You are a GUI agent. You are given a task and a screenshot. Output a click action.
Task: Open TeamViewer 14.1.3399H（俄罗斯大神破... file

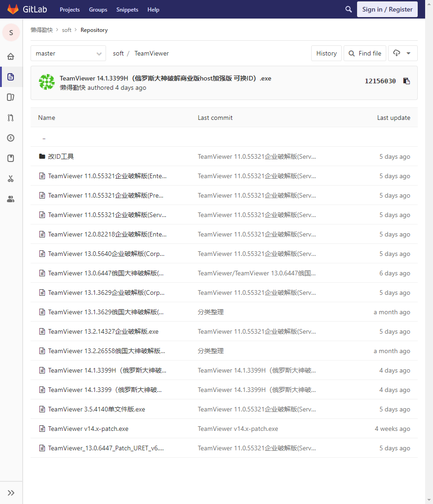tap(107, 370)
